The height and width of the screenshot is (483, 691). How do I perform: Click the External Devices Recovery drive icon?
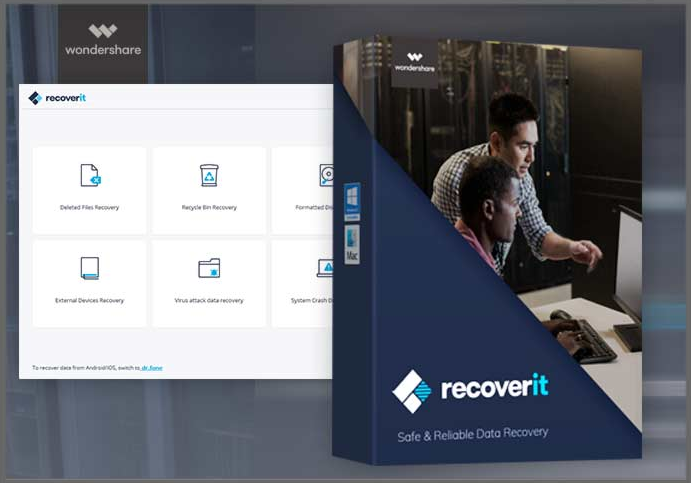(90, 268)
